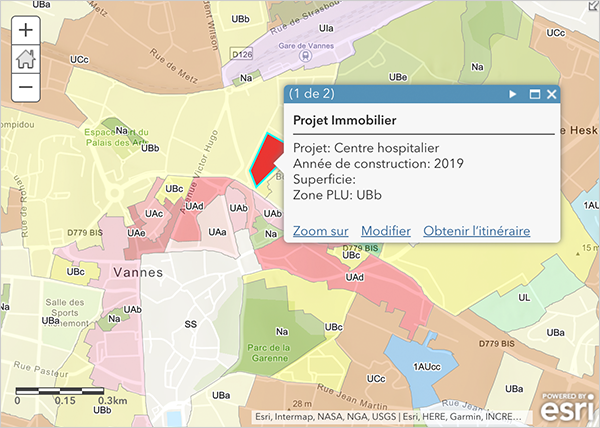Close the Projet Immobilier popup
600x428 pixels.
[551, 94]
